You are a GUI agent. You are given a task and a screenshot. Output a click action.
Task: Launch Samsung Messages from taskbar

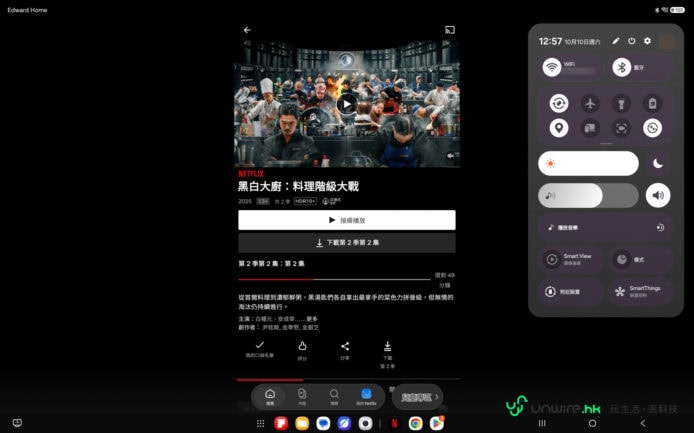click(x=323, y=423)
